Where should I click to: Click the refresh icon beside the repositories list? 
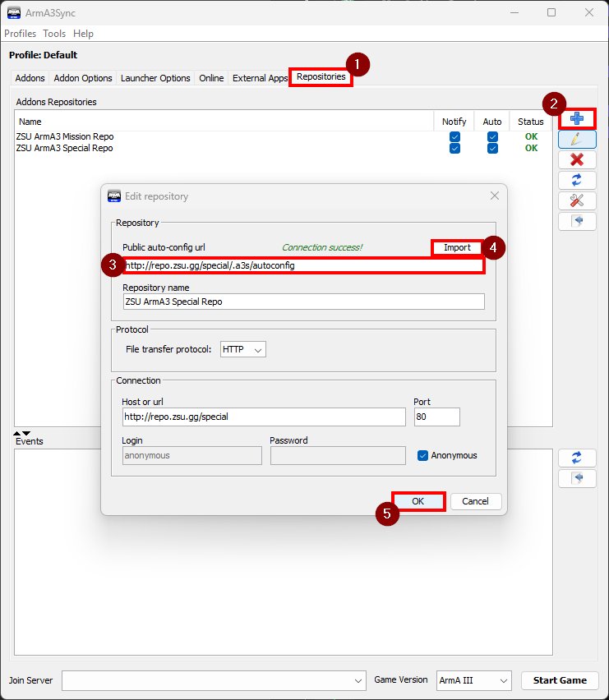click(x=577, y=180)
